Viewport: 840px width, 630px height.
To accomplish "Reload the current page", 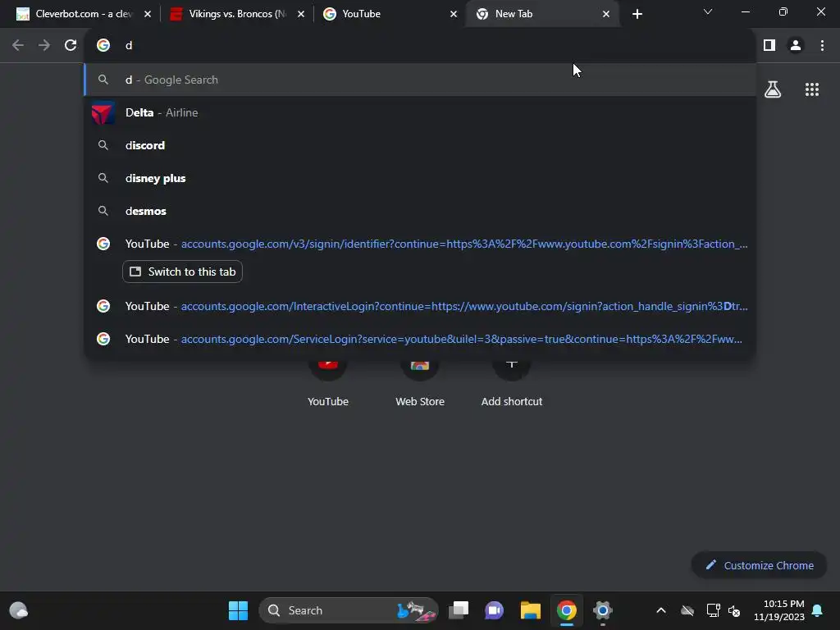I will click(71, 46).
